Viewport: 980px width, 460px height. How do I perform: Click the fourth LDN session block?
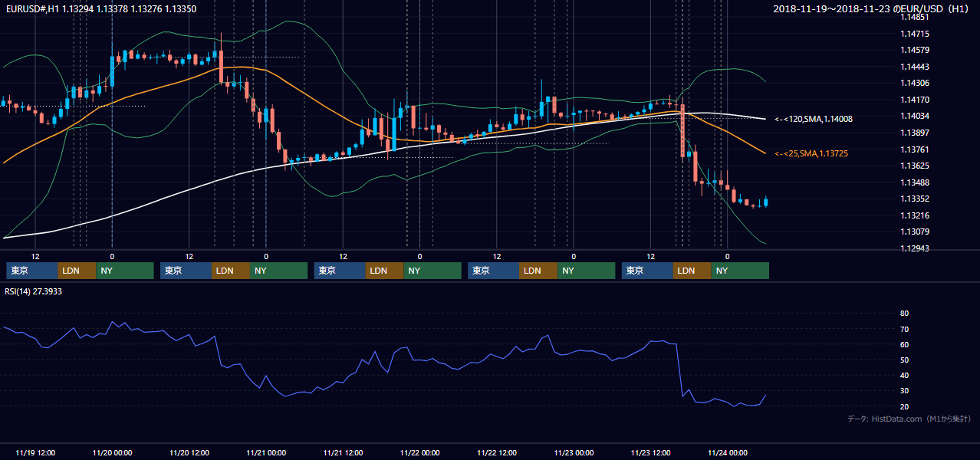539,271
